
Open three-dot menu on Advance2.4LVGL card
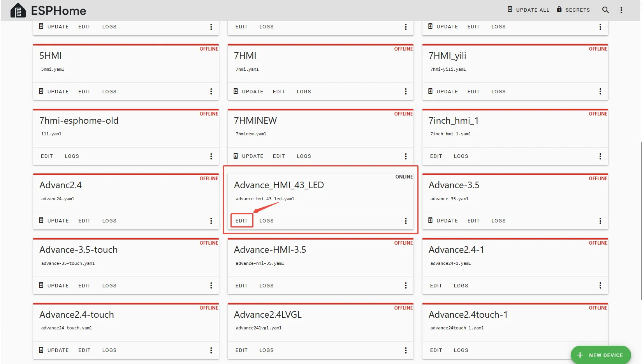click(406, 350)
